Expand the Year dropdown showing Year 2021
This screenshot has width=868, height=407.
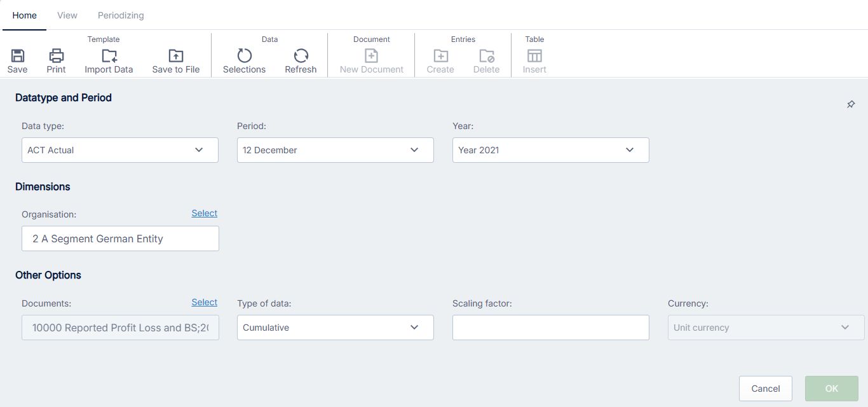coord(551,150)
